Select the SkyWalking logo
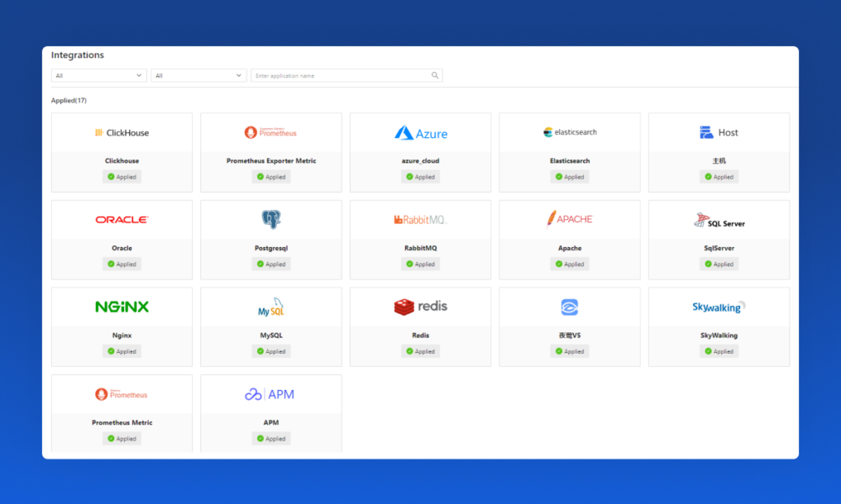Viewport: 841px width, 504px height. (719, 307)
